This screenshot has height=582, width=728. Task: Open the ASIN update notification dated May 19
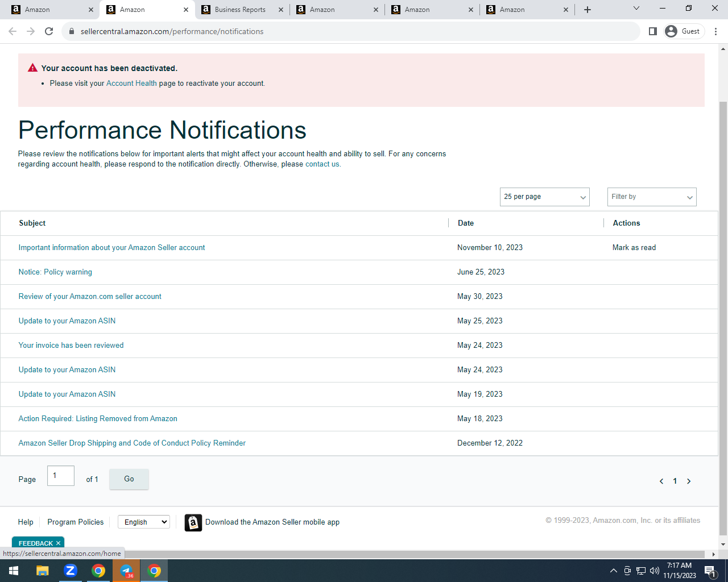[x=67, y=394]
